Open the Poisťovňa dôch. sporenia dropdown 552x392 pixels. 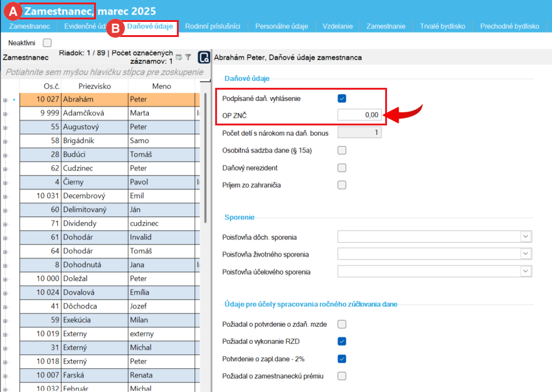click(525, 237)
